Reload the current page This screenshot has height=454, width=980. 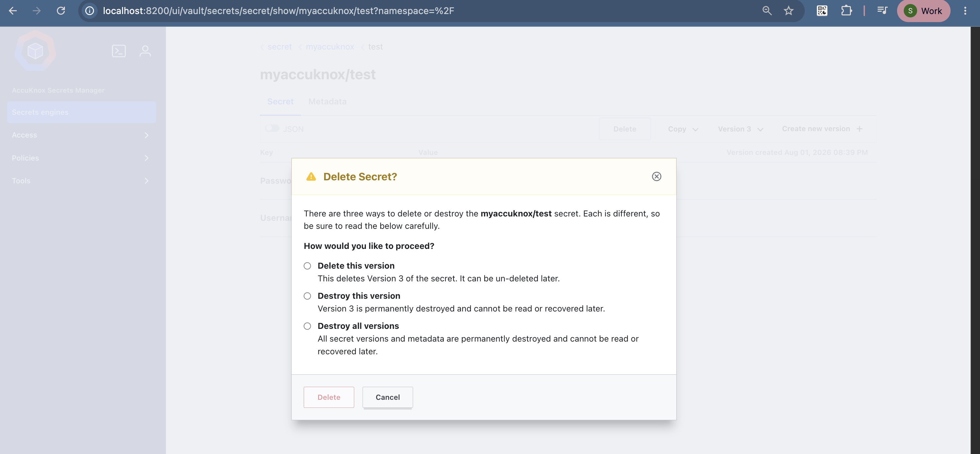[61, 11]
